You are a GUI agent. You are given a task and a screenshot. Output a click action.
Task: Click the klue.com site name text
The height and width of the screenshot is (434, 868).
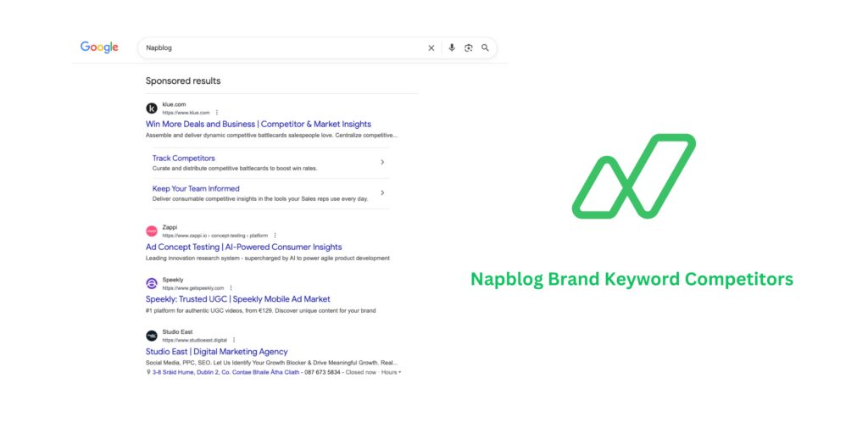click(174, 104)
